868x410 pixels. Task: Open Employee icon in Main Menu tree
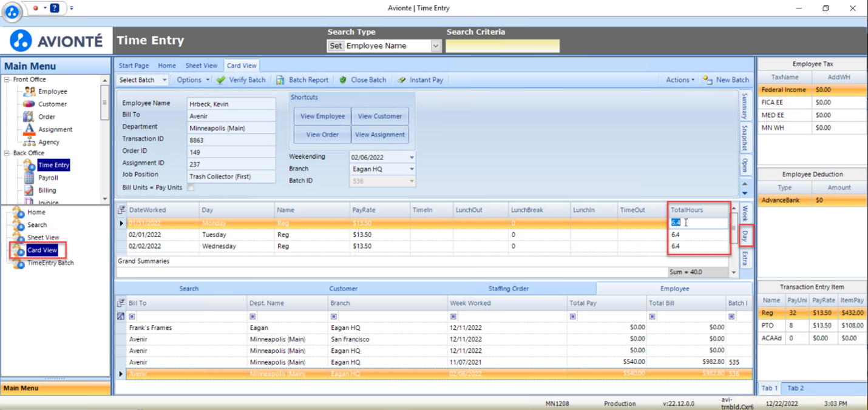click(29, 92)
